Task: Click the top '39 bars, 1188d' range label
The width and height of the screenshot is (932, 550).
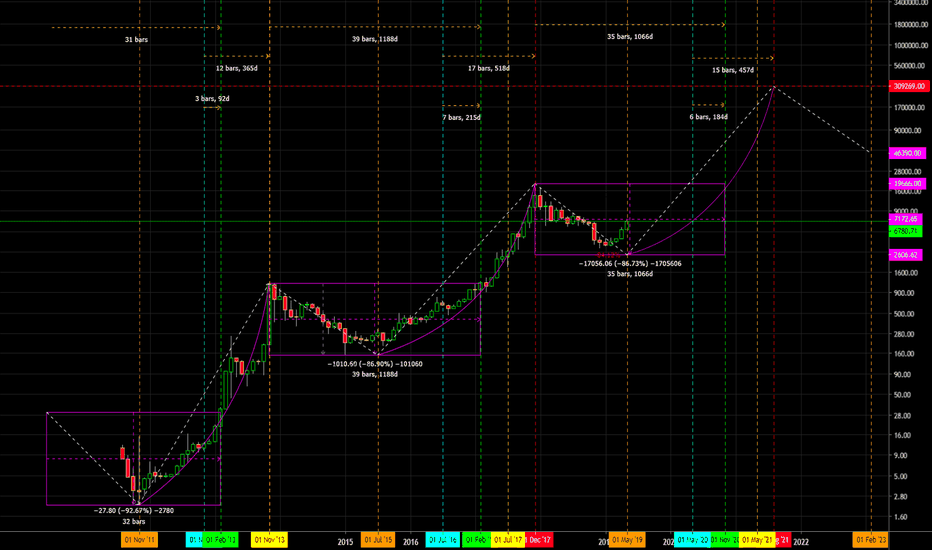Action: 374,39
